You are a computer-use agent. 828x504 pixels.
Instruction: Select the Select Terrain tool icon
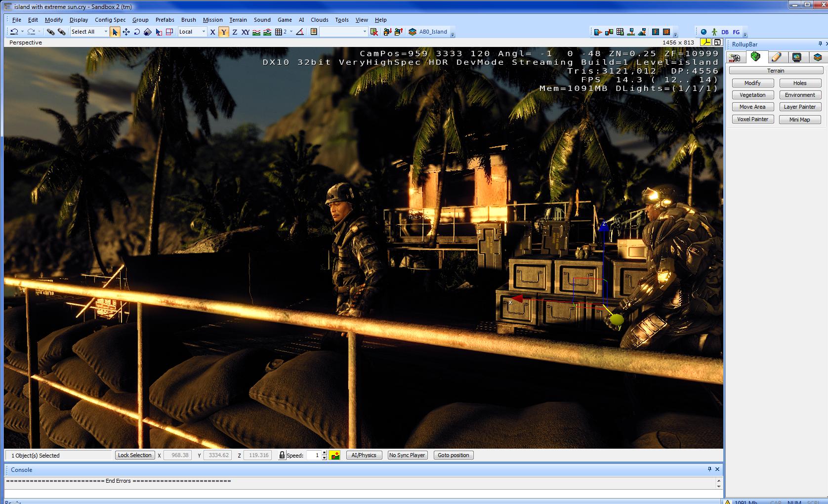[x=159, y=32]
